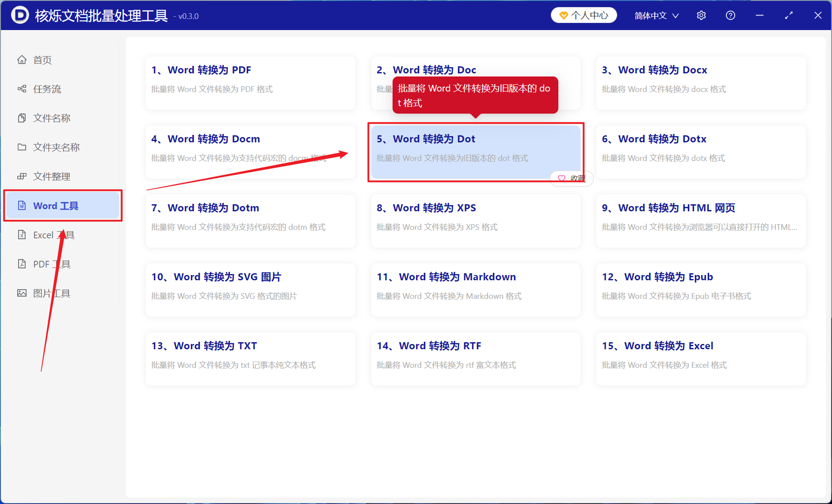Click the Excel file icon in sidebar
Image resolution: width=832 pixels, height=504 pixels.
point(22,235)
